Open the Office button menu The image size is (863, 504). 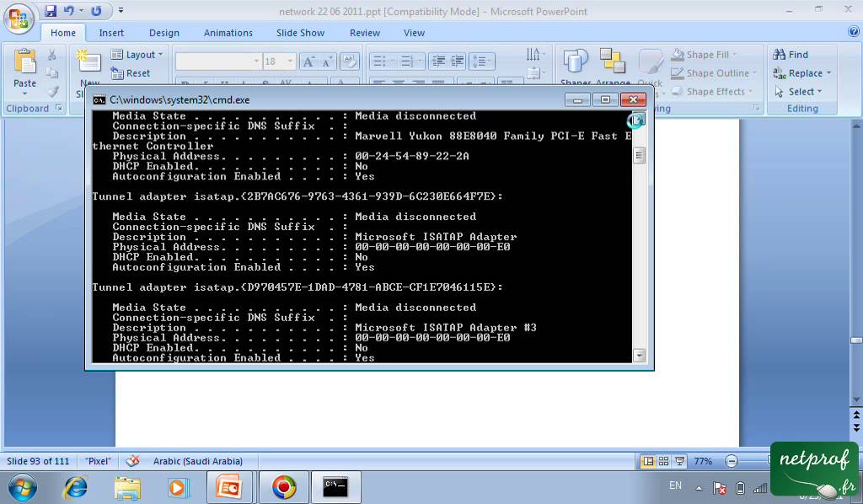click(19, 19)
